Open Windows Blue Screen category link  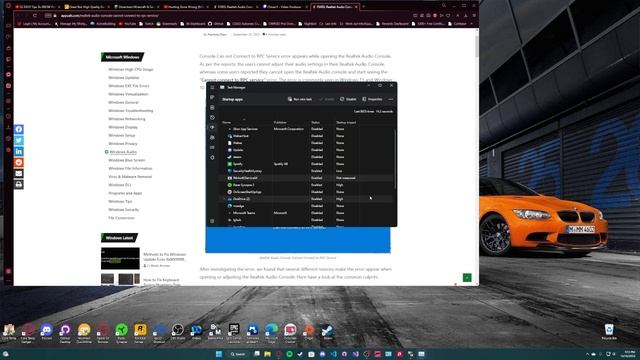click(127, 160)
